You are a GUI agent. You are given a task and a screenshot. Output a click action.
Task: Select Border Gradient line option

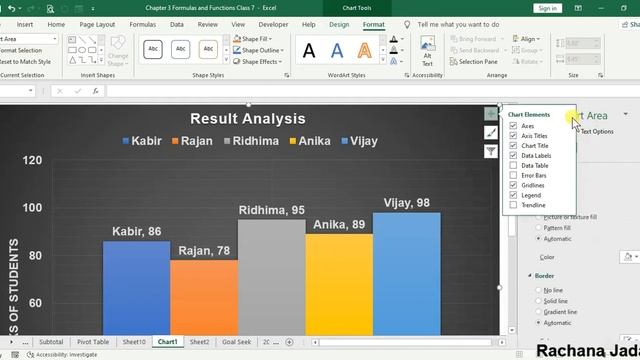tap(538, 311)
